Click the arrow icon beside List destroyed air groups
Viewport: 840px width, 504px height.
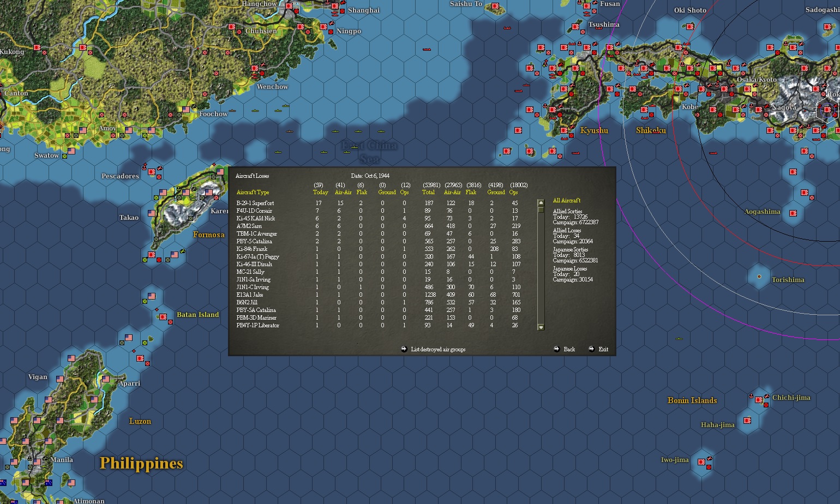[404, 349]
